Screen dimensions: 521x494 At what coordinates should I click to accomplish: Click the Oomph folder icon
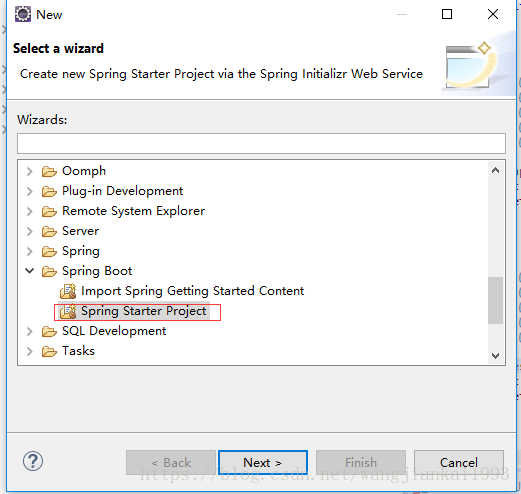(49, 171)
